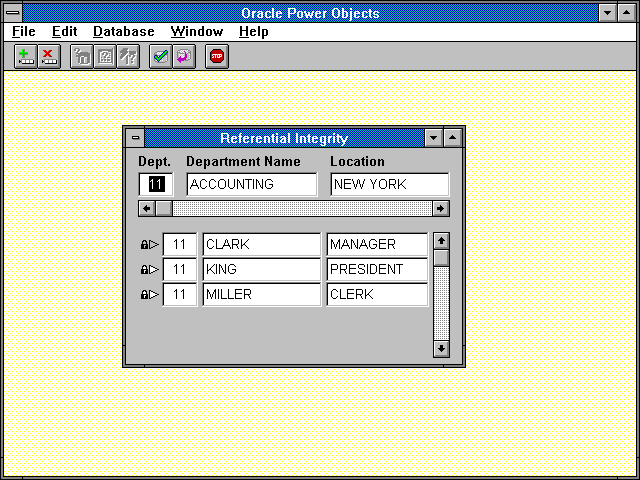This screenshot has width=640, height=480.
Task: Click the Rollback toolbar icon
Action: 183,57
